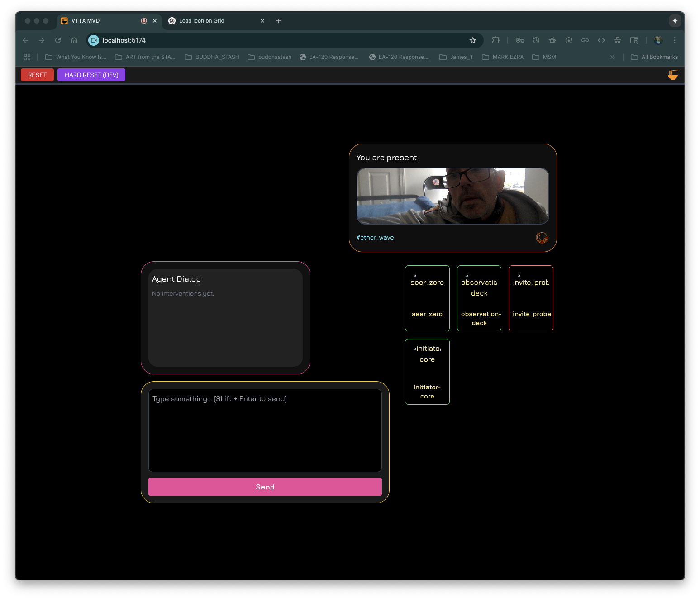The height and width of the screenshot is (599, 700).
Task: Click the 'Agent Dialog' heading
Action: click(x=176, y=279)
